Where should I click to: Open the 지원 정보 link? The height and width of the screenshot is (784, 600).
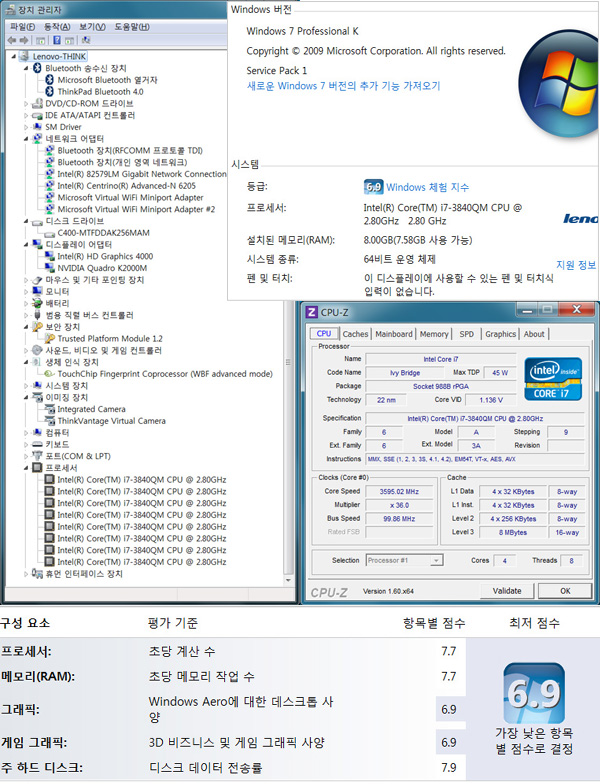pyautogui.click(x=576, y=265)
